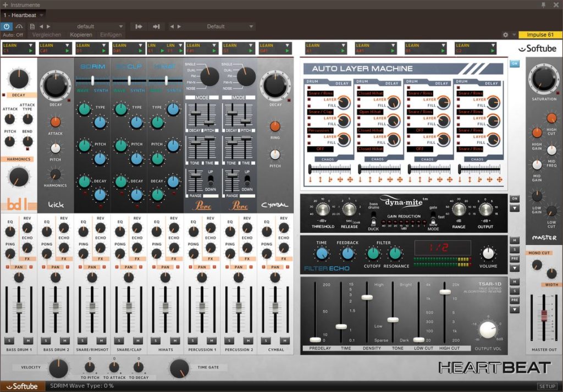The image size is (563, 392).
Task: Open the SETUP button
Action: point(547,387)
